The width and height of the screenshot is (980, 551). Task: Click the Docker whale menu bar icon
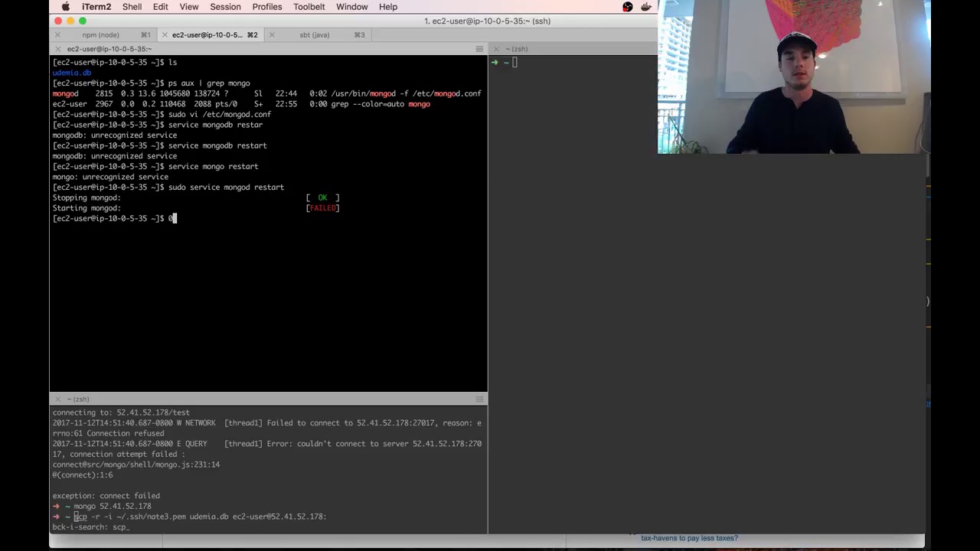(647, 7)
